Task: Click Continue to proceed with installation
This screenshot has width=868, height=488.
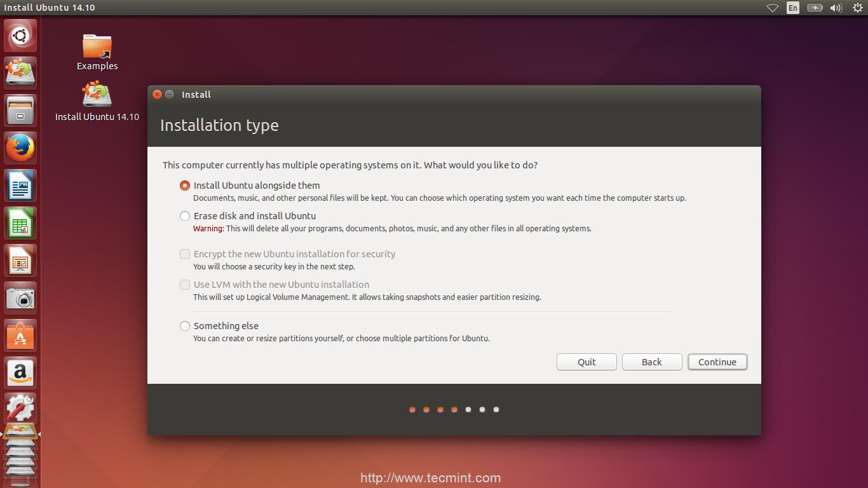Action: [x=717, y=362]
